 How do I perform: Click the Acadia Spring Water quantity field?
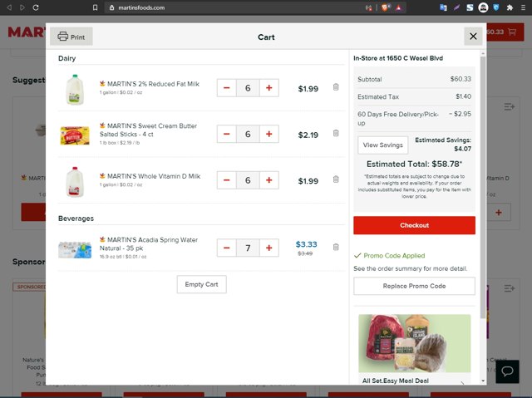248,248
